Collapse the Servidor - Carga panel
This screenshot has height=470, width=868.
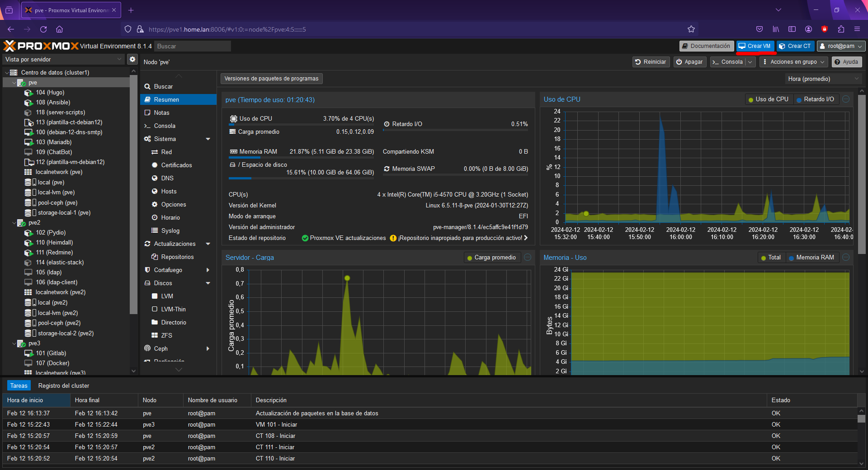point(528,258)
